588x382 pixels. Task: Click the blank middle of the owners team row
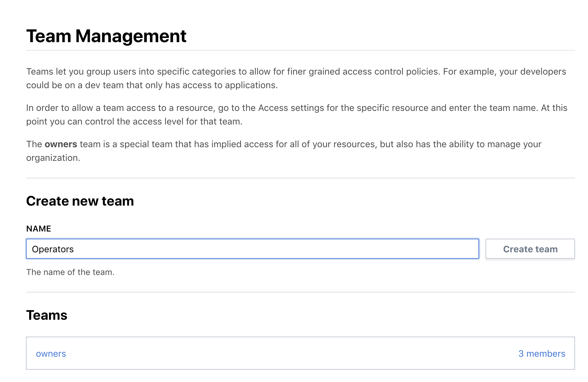click(292, 353)
